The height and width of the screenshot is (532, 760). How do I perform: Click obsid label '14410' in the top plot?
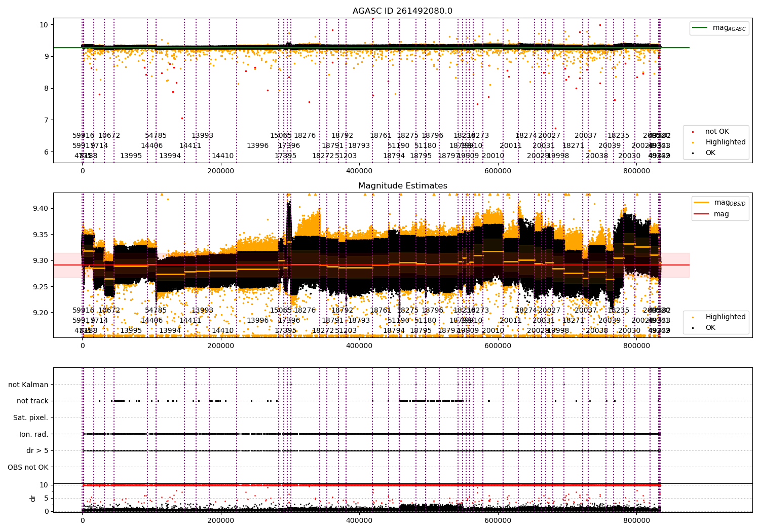tap(223, 156)
